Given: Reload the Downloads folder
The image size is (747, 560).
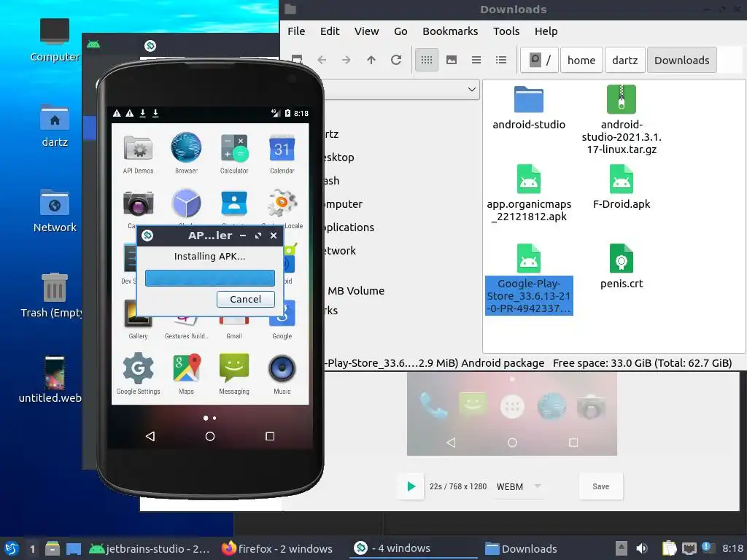Looking at the screenshot, I should (396, 60).
